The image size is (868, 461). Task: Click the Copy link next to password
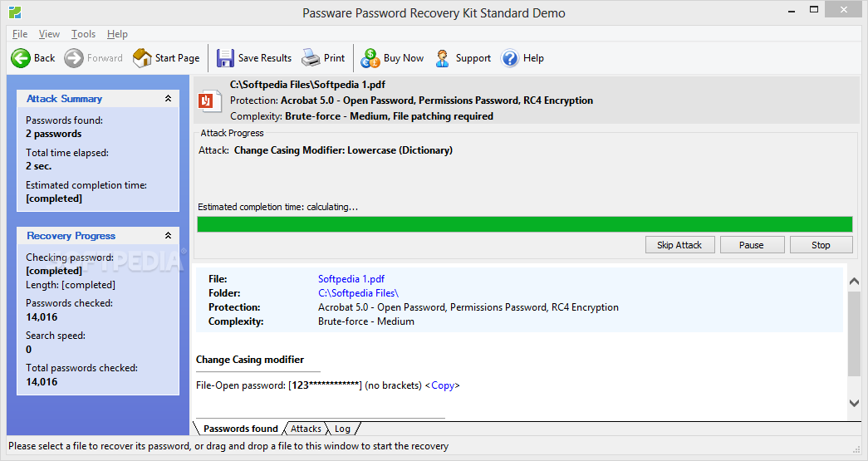pyautogui.click(x=442, y=385)
